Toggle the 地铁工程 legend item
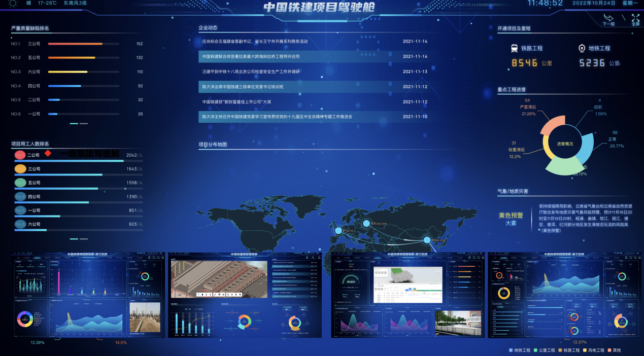The width and height of the screenshot is (644, 356). [520, 350]
